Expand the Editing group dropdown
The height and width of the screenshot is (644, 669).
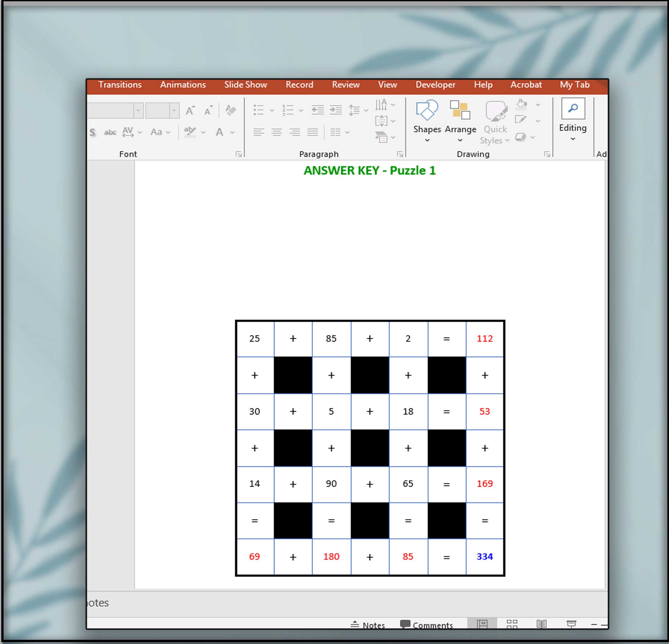click(573, 139)
